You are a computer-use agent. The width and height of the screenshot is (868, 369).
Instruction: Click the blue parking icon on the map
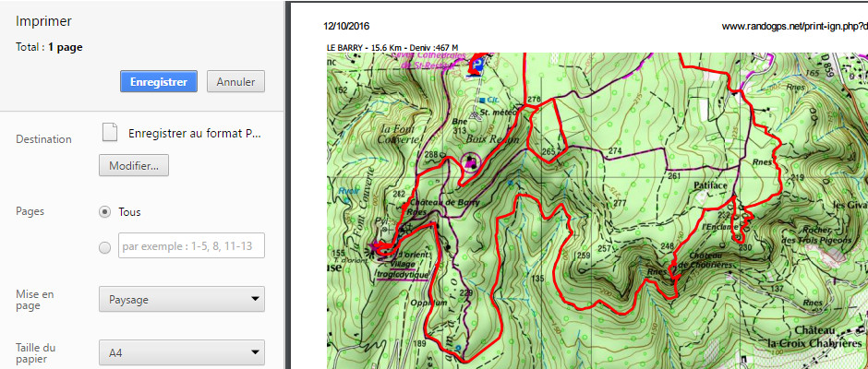(478, 64)
